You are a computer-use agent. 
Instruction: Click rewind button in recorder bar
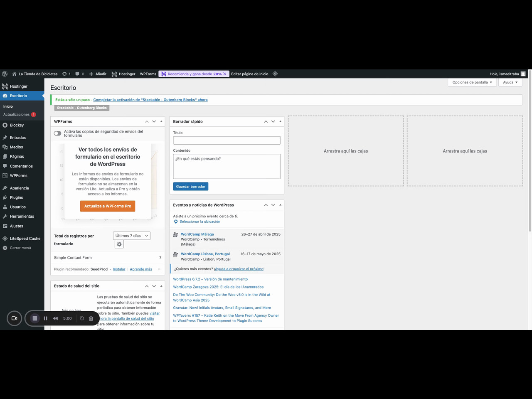tap(55, 318)
